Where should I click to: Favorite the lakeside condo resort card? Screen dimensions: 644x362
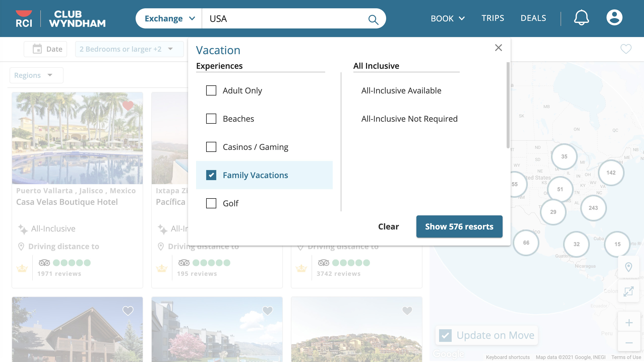[267, 311]
